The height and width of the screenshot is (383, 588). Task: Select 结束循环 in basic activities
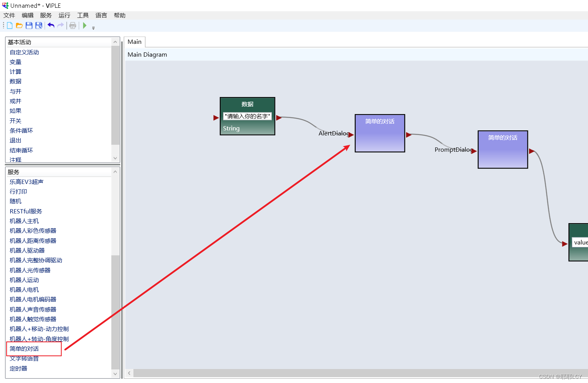pos(21,151)
